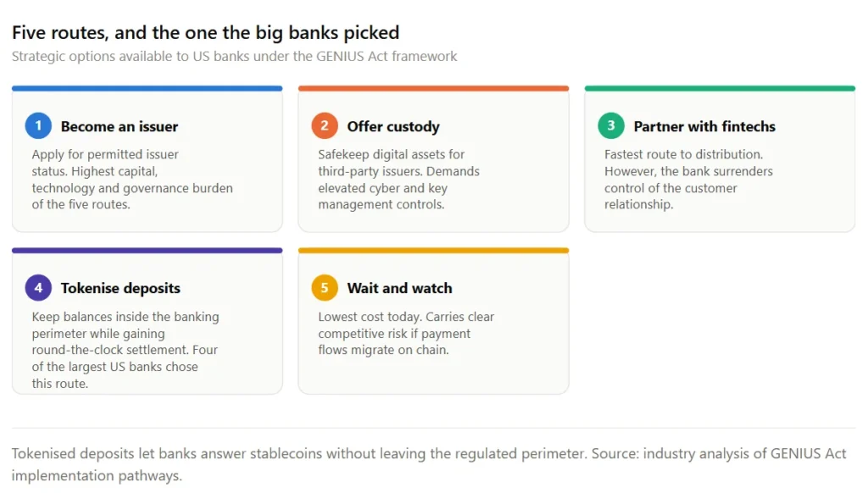Select the Tokenise deposits card title
Viewport: 868px width, 493px height.
point(120,288)
